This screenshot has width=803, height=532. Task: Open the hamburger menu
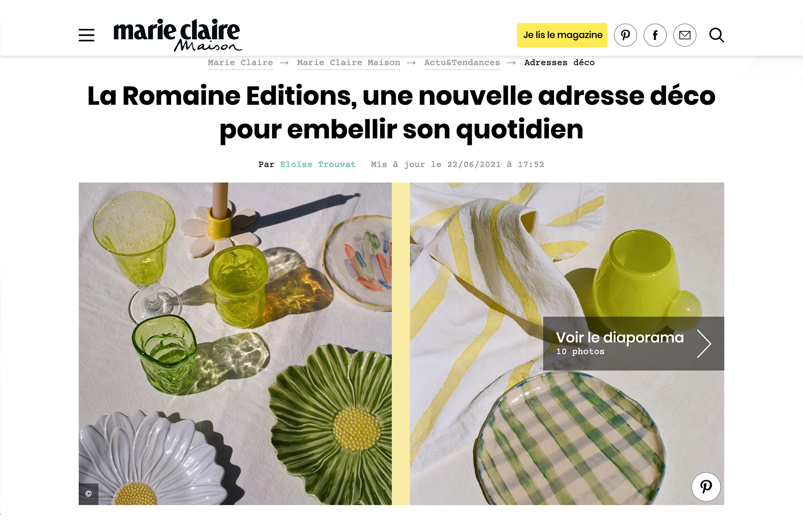[86, 35]
